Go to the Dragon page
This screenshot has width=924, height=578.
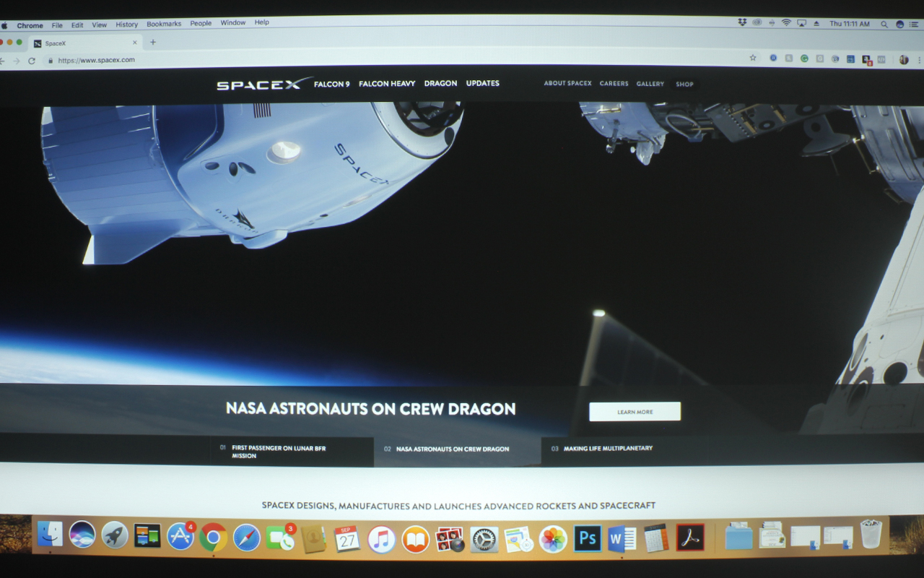coord(440,83)
